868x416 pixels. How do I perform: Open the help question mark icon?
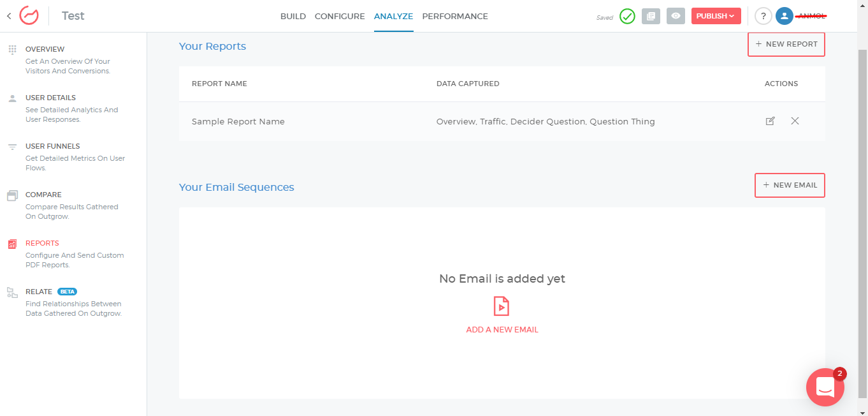pyautogui.click(x=763, y=16)
